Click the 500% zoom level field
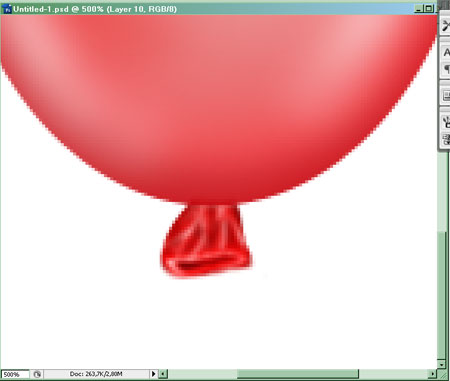 15,374
